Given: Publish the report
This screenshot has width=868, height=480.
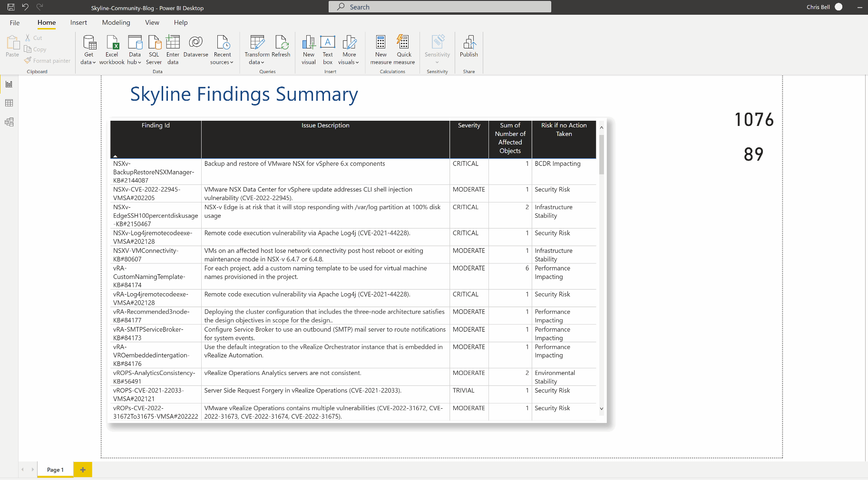Looking at the screenshot, I should click(x=468, y=49).
